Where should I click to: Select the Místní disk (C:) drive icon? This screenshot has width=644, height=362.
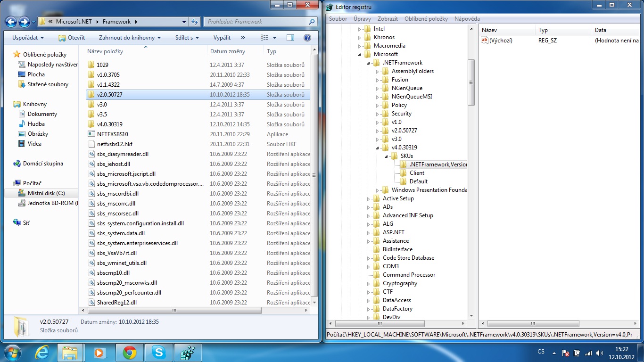tap(22, 193)
